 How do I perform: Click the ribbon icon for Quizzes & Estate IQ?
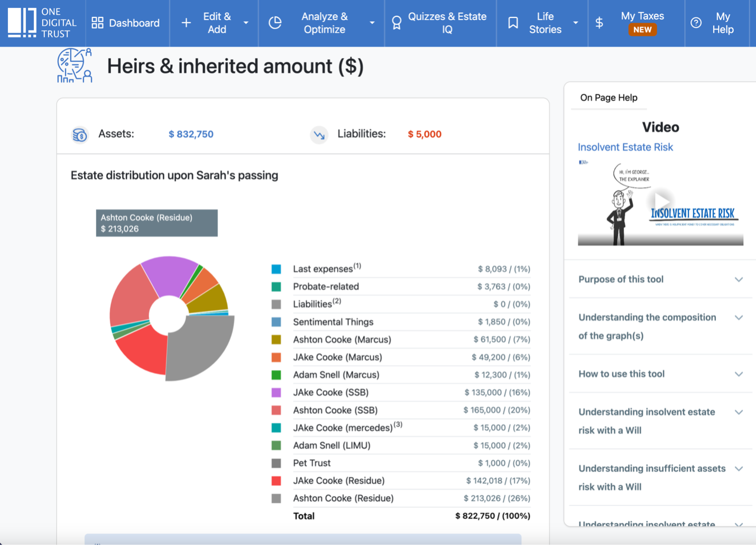(397, 23)
